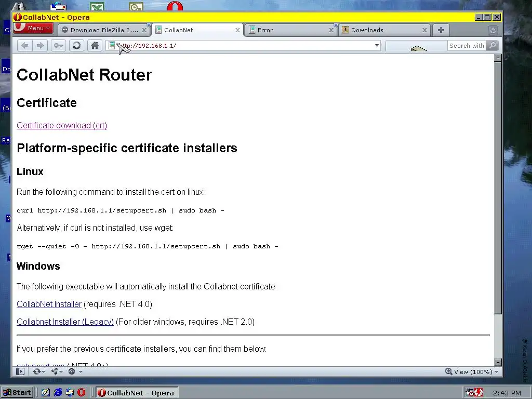Expand the Opera Turbo dropdown arrow

coord(81,372)
